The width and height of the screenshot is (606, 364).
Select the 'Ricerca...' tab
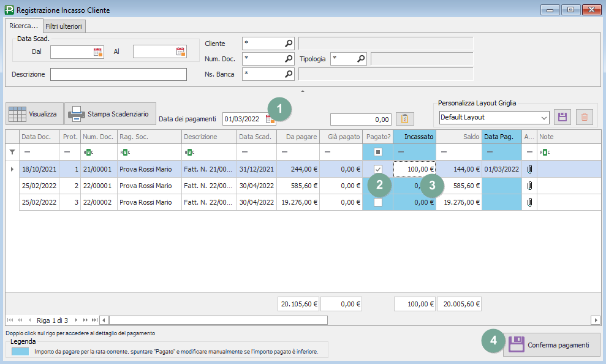point(24,26)
